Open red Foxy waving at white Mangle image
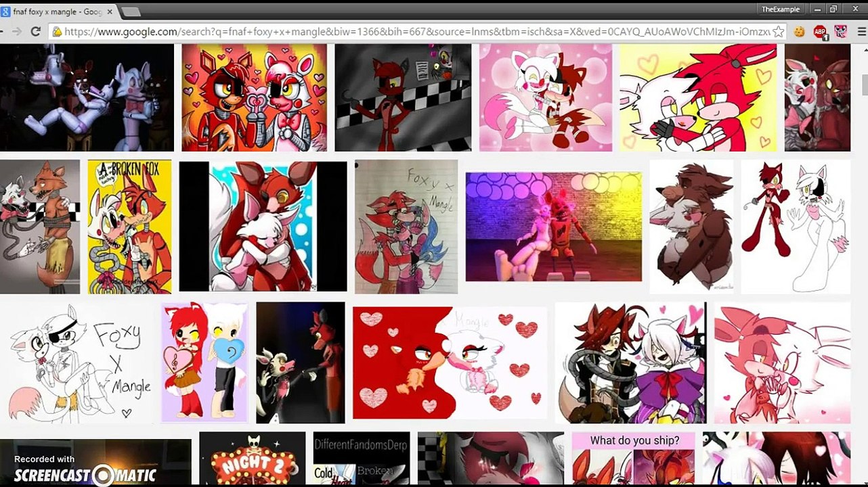868x487 pixels. [796, 227]
